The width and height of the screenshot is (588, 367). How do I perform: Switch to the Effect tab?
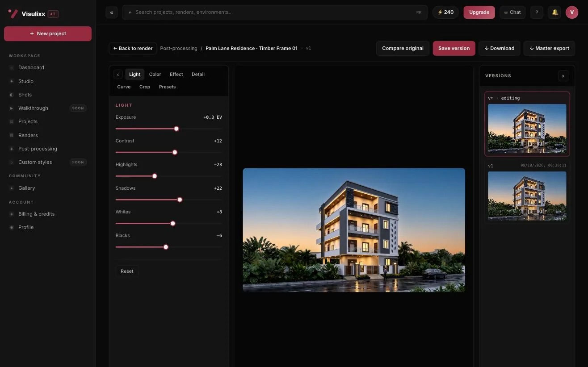point(176,75)
